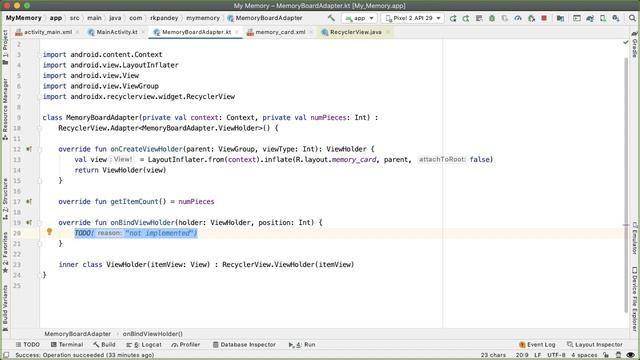Close the MemoryBoardAdapter.kt tab

[237, 32]
